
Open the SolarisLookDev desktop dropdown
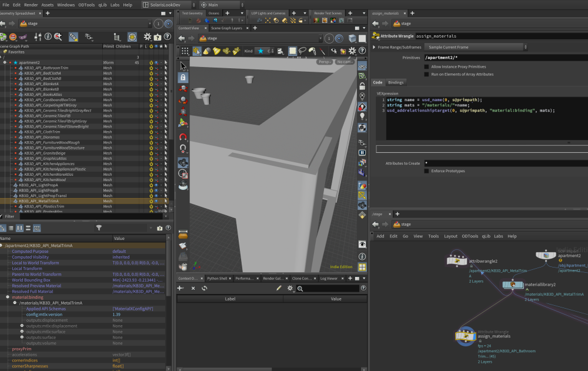[169, 5]
